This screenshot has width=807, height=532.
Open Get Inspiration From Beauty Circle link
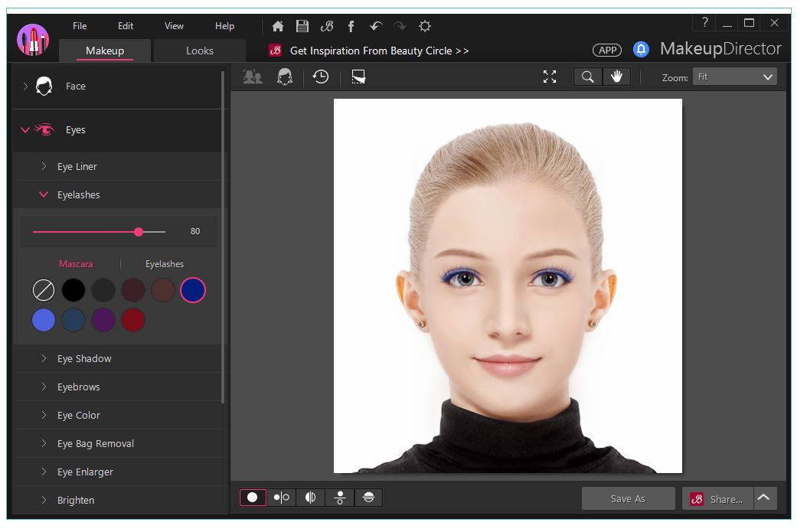point(379,51)
